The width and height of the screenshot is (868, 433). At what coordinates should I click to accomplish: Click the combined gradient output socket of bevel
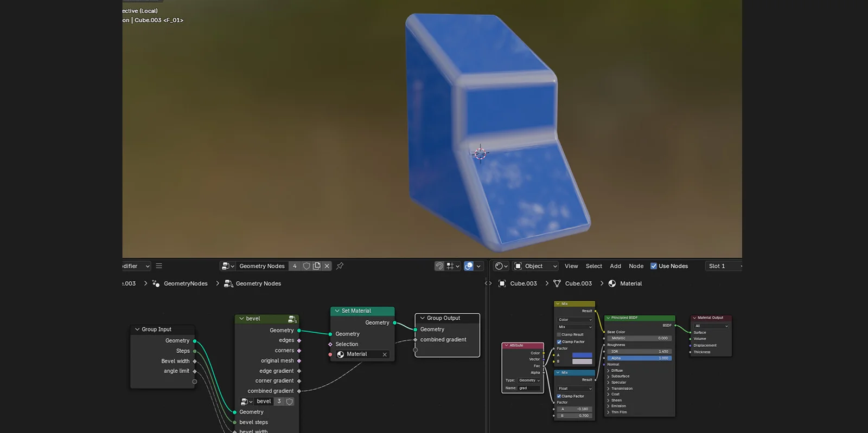coord(299,391)
